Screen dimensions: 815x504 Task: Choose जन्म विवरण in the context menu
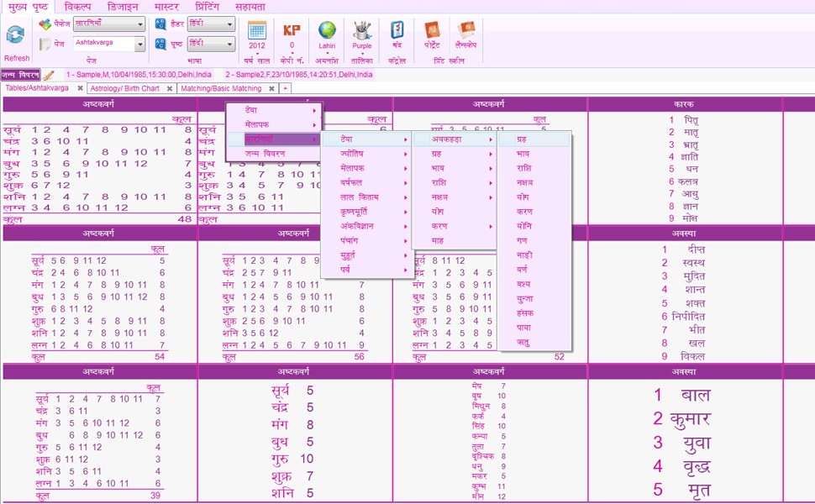pos(274,154)
